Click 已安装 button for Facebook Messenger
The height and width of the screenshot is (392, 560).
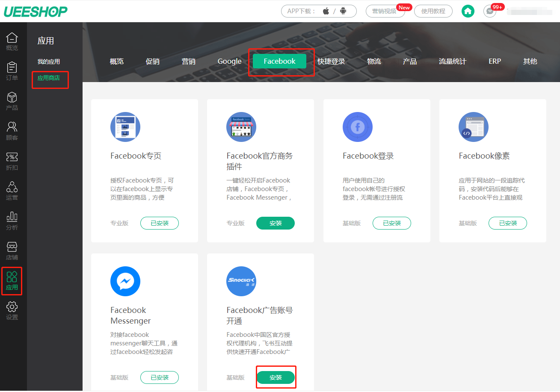click(160, 377)
